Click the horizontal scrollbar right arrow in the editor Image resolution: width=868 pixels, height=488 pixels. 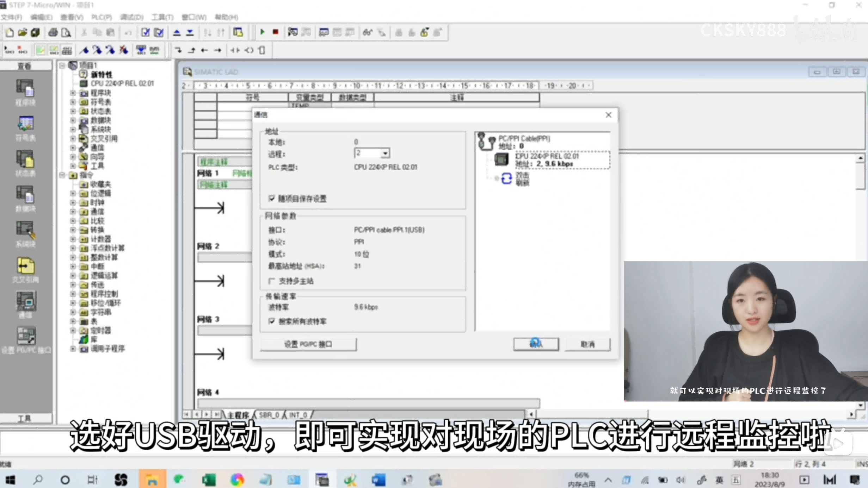click(x=851, y=414)
